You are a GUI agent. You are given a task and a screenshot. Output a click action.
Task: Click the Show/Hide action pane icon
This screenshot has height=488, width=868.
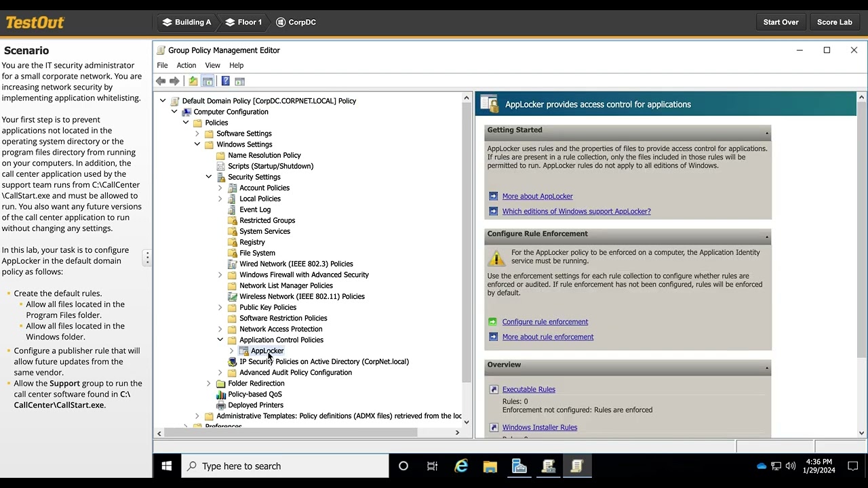coord(239,81)
